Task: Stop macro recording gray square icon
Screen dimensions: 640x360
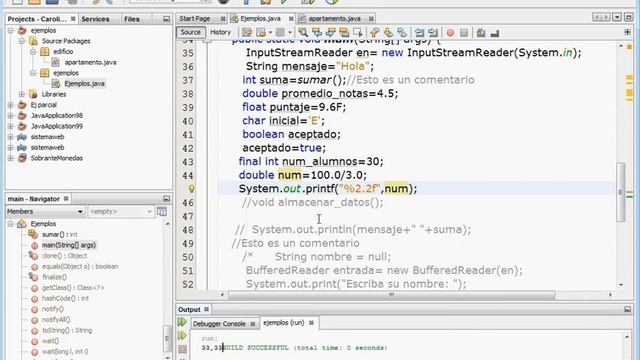Action: 464,33
